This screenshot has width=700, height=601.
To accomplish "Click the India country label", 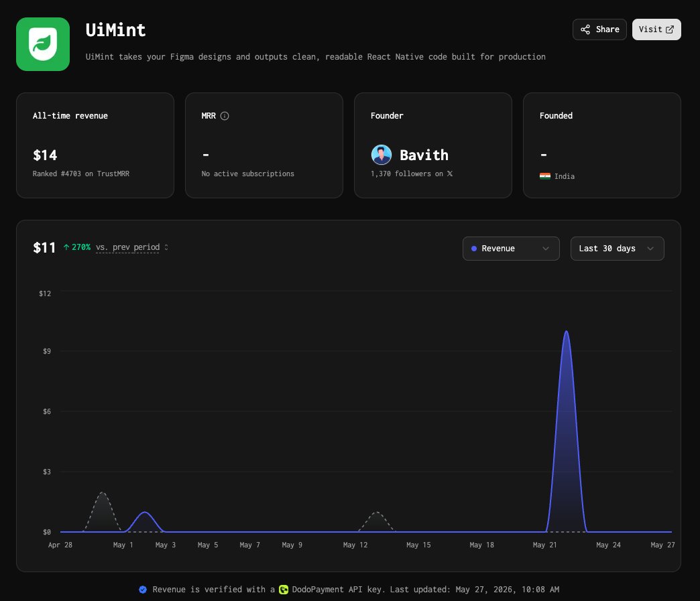I will pos(565,176).
